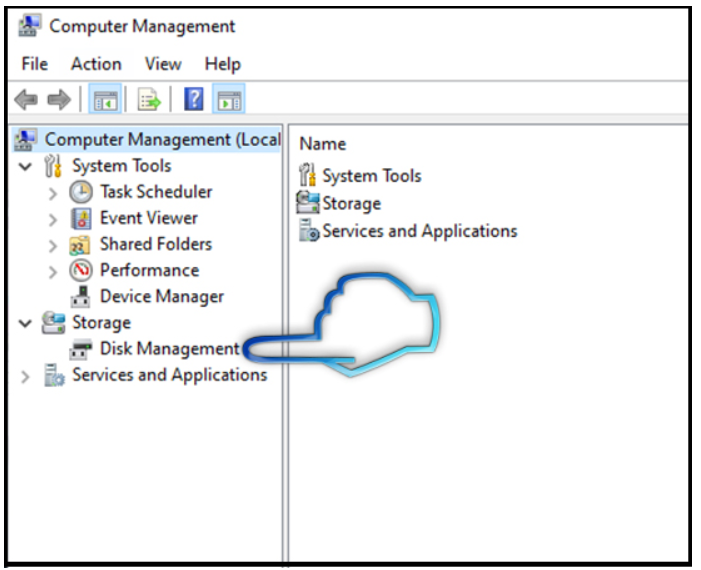This screenshot has height=570, width=701.
Task: Select Task Scheduler in the tree
Action: pyautogui.click(x=156, y=192)
